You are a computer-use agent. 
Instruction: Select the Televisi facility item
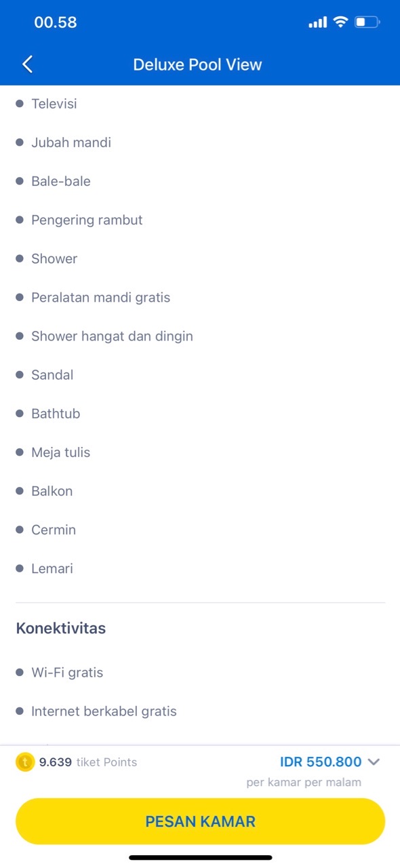click(x=54, y=104)
